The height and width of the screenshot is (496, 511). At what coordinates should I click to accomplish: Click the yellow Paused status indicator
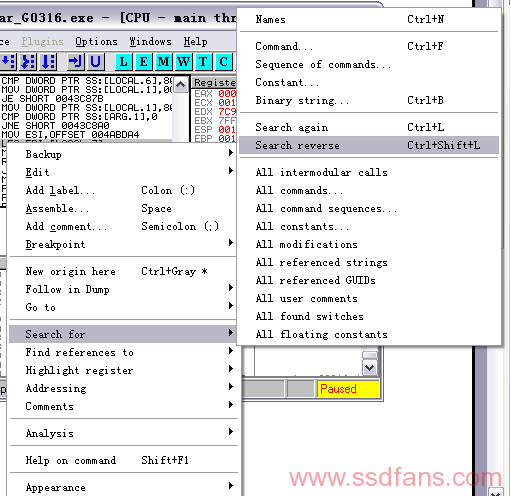348,389
